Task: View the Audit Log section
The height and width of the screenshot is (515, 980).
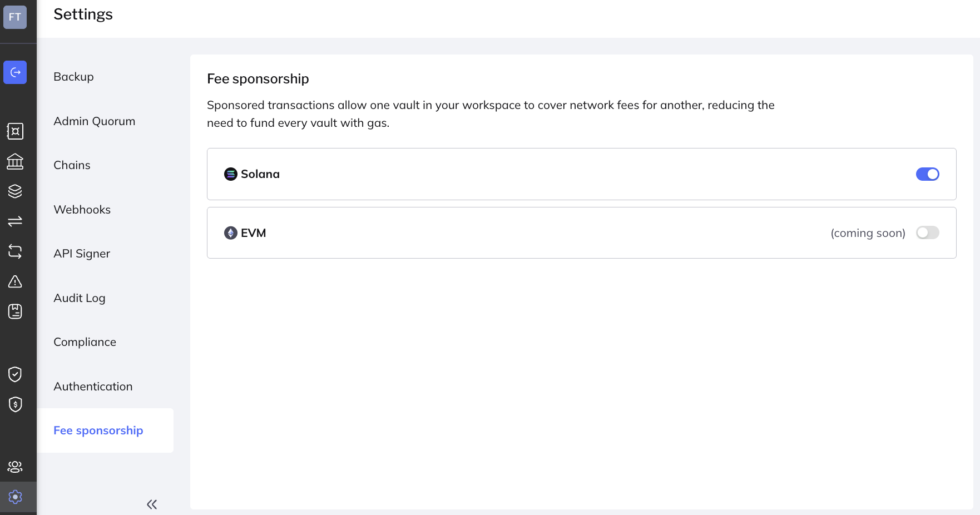Action: click(x=79, y=298)
